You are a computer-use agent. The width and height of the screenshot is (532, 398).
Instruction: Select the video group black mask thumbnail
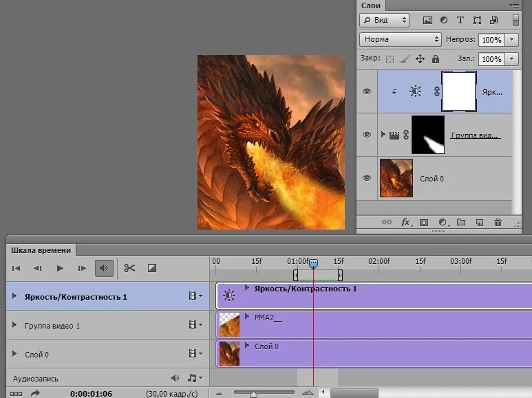pos(428,135)
